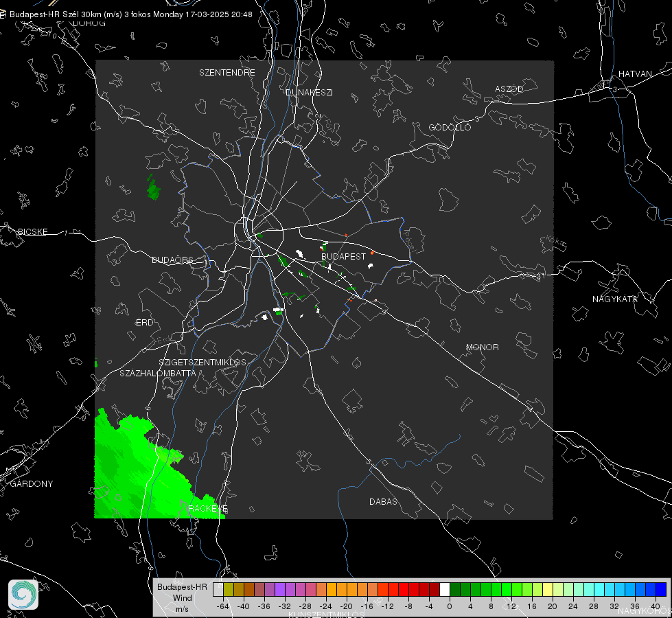Image resolution: width=672 pixels, height=618 pixels.
Task: Click the HATVAN map label
Action: click(x=635, y=74)
